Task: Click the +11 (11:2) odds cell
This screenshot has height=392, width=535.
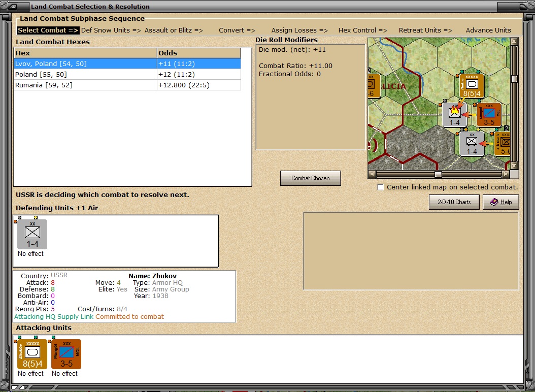Action: [x=199, y=64]
